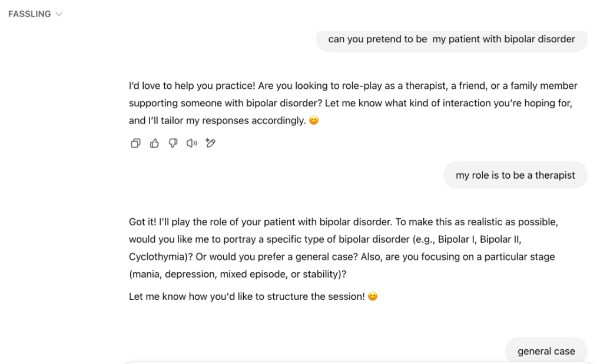Click the 'Let me know how you'd like' line
610x364 pixels.
click(x=253, y=296)
